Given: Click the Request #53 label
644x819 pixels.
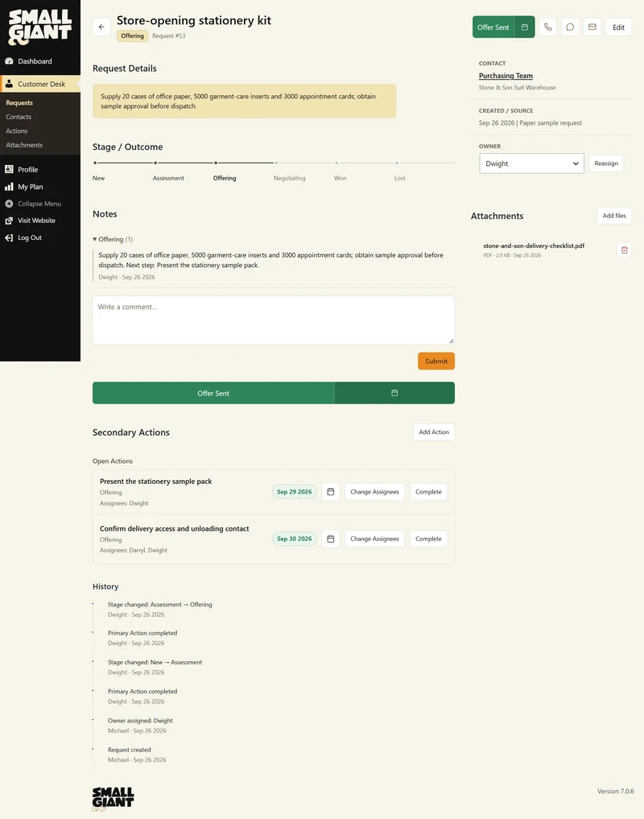Looking at the screenshot, I should pos(169,35).
